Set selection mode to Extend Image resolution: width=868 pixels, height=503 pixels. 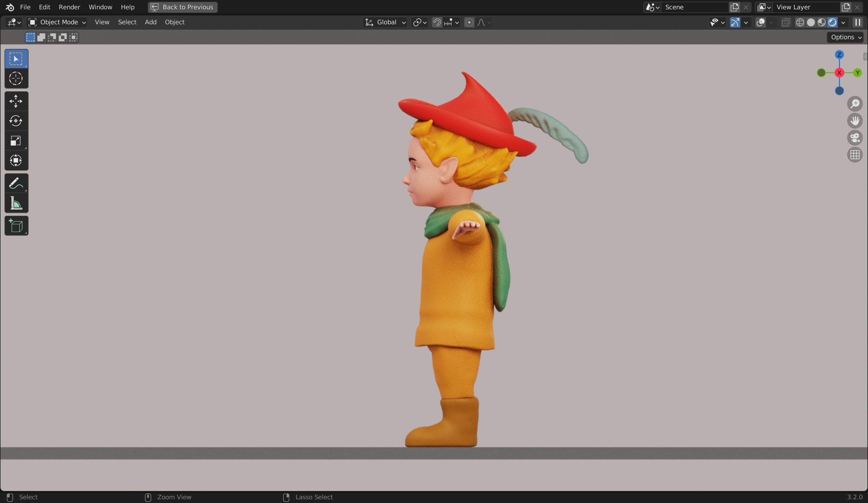click(x=41, y=37)
